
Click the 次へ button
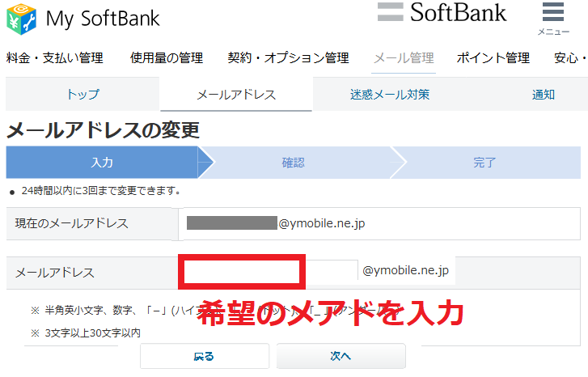tap(341, 356)
